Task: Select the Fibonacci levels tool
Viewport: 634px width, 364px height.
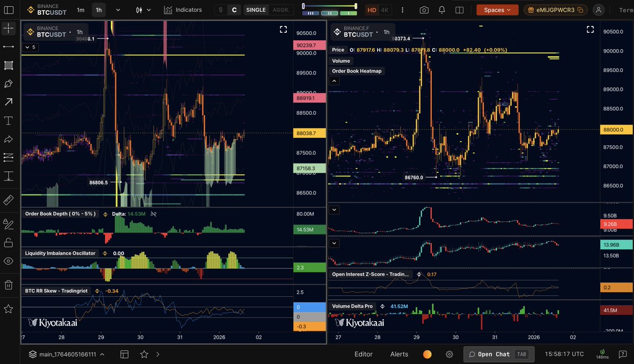Action: (x=8, y=157)
